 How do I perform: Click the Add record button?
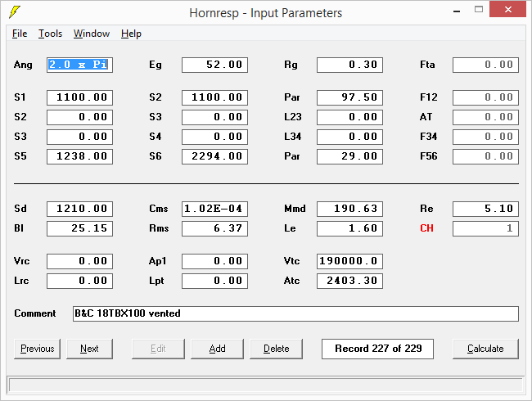coord(217,349)
